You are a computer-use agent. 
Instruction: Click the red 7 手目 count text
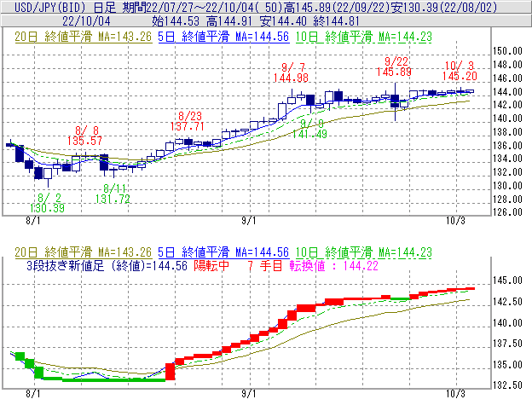265,265
